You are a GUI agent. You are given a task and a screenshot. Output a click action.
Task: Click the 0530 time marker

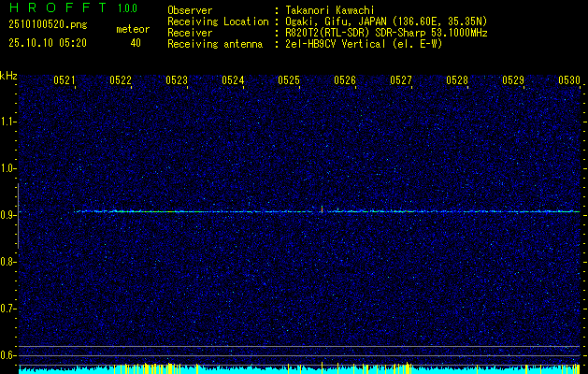tap(569, 79)
